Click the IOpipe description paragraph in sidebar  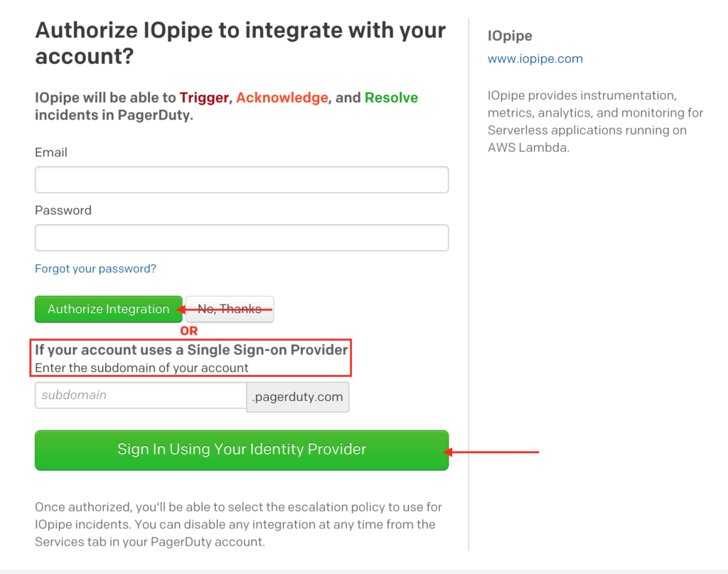595,122
